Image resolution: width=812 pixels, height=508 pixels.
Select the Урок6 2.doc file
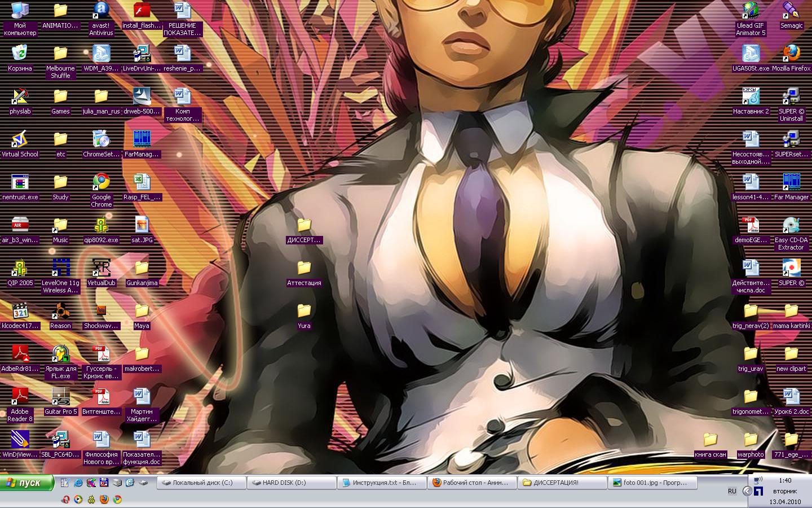click(791, 401)
